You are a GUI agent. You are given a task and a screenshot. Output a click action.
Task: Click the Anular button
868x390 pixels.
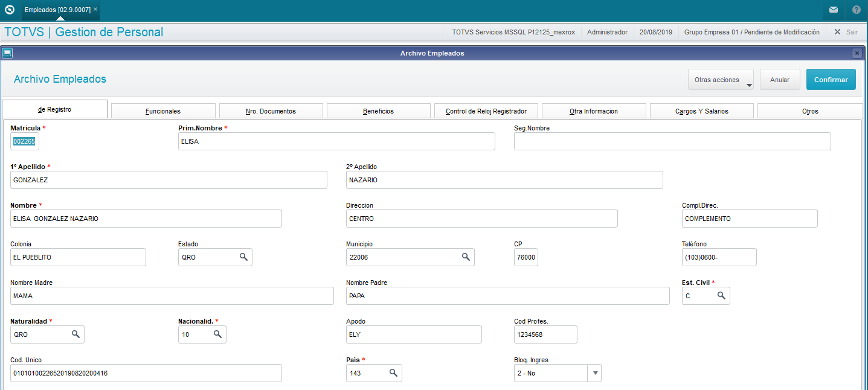[780, 80]
